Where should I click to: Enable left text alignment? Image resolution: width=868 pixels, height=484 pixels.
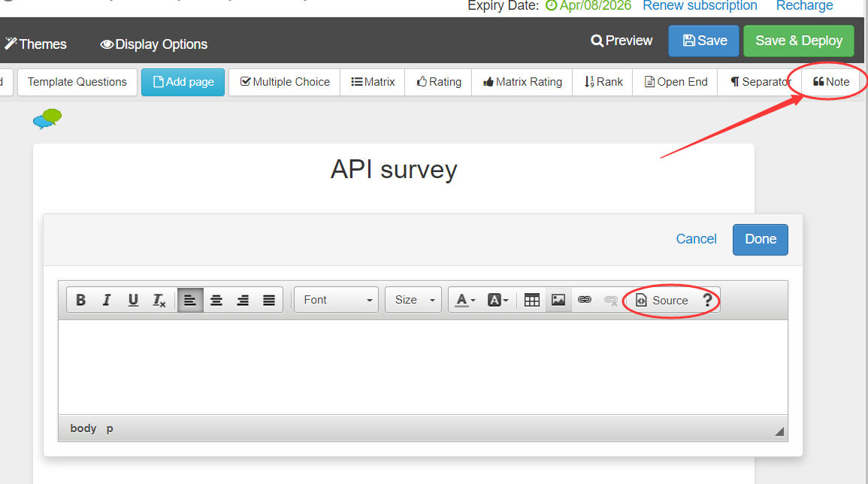190,300
